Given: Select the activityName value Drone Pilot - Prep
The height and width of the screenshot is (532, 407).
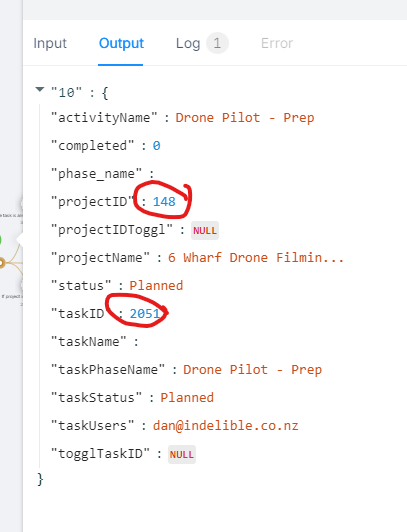Looking at the screenshot, I should pos(245,118).
